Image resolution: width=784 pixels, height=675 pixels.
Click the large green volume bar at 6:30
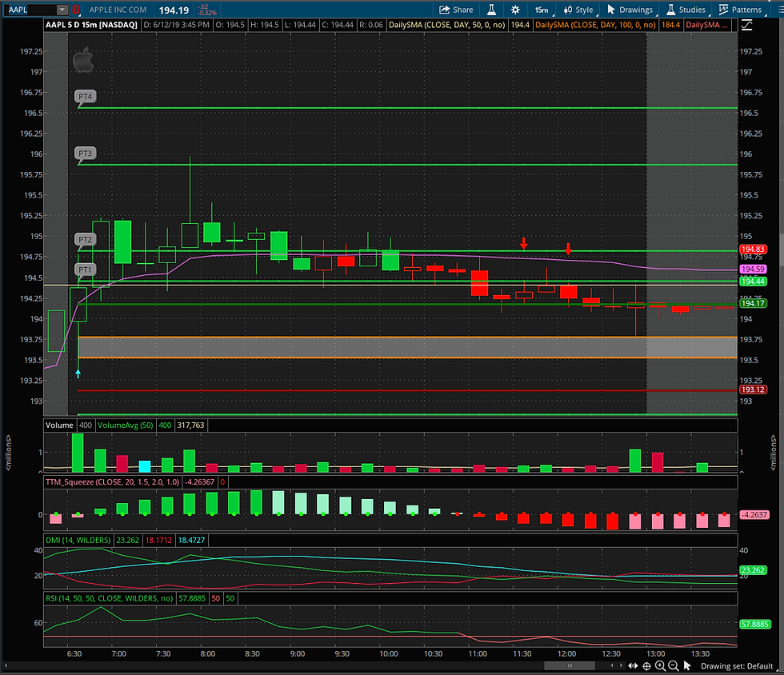tap(78, 453)
